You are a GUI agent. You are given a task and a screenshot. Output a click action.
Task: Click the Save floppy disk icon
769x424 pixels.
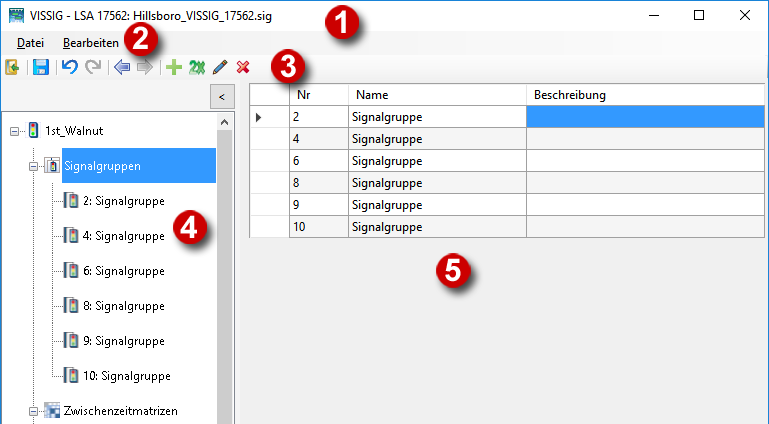(41, 67)
